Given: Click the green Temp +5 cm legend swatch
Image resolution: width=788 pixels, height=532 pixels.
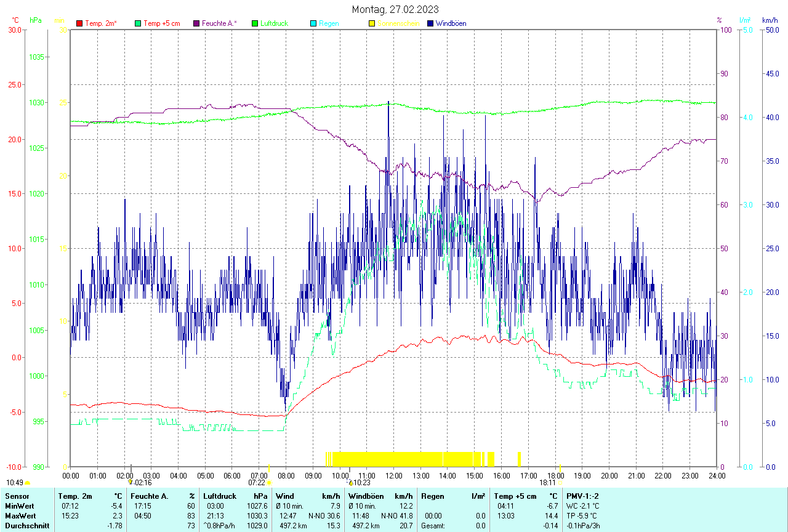Looking at the screenshot, I should click(138, 23).
